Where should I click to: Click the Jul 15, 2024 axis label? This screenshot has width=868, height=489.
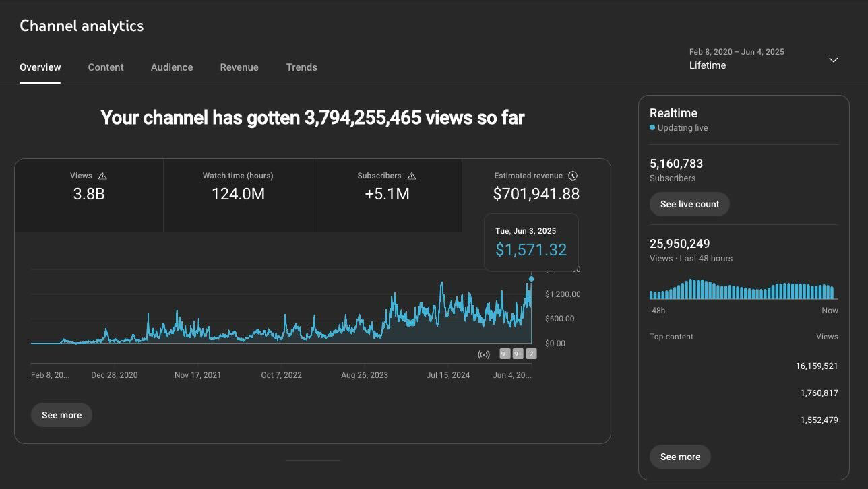448,375
